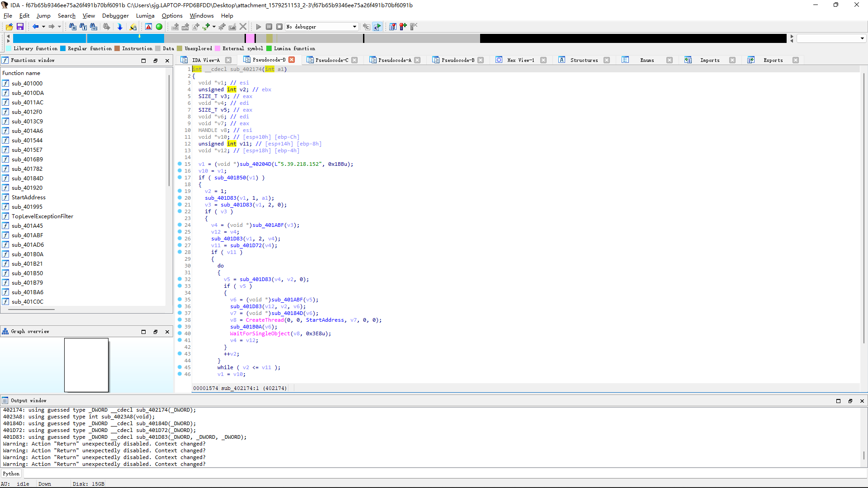Open dropdown at right of navigation band

click(862, 39)
